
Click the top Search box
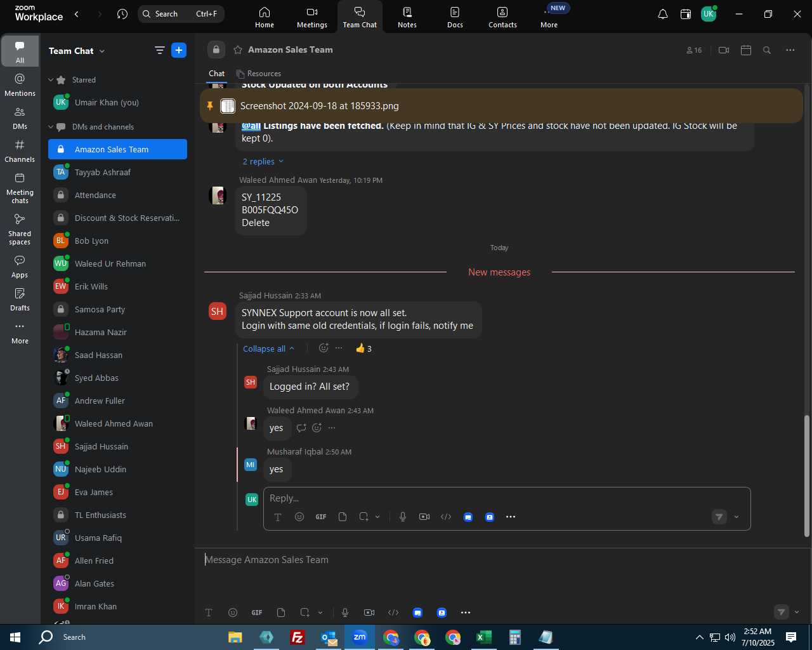181,14
